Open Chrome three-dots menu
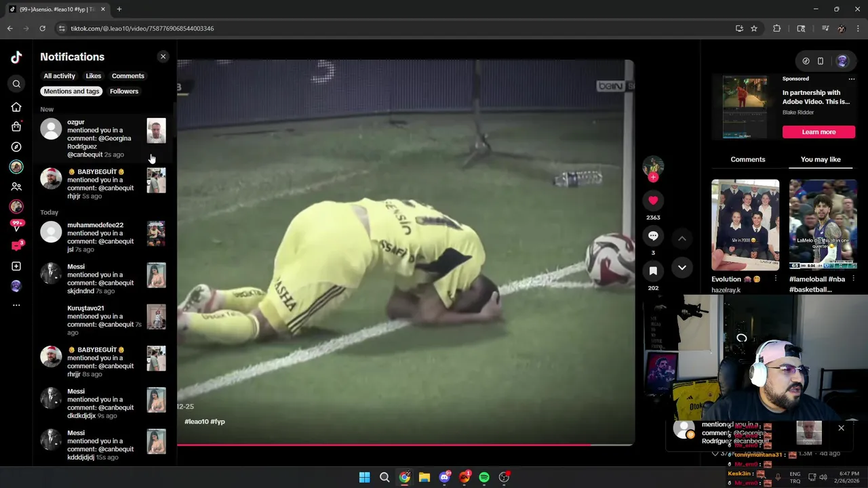868x488 pixels. [x=858, y=28]
